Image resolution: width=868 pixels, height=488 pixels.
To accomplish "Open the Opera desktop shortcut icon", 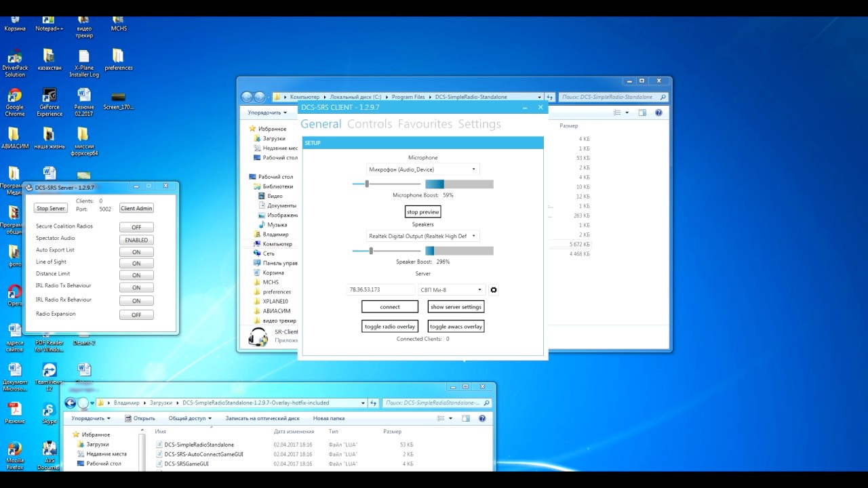I will pyautogui.click(x=14, y=296).
